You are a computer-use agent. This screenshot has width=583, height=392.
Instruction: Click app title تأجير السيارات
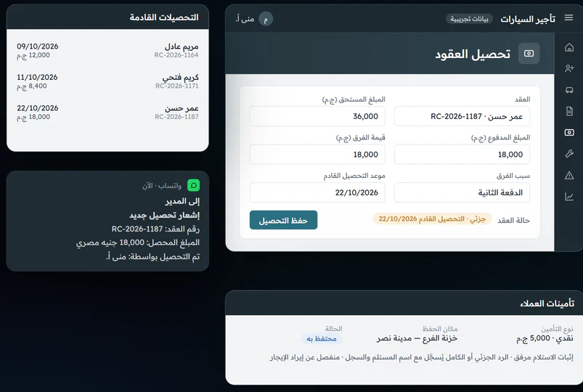point(528,19)
